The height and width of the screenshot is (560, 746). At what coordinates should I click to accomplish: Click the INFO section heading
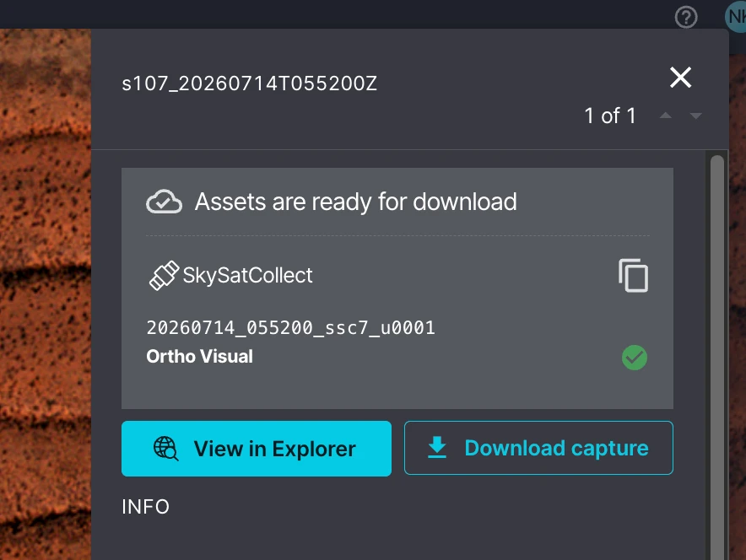(146, 507)
